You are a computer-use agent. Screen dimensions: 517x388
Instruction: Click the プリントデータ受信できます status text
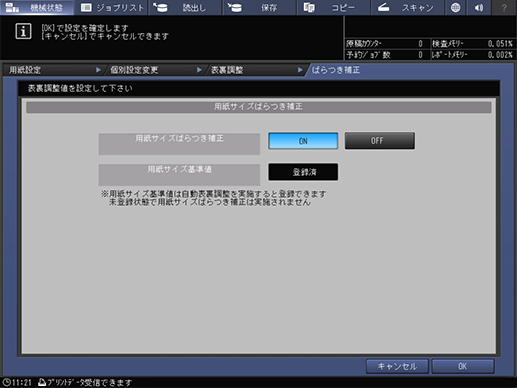coord(89,382)
